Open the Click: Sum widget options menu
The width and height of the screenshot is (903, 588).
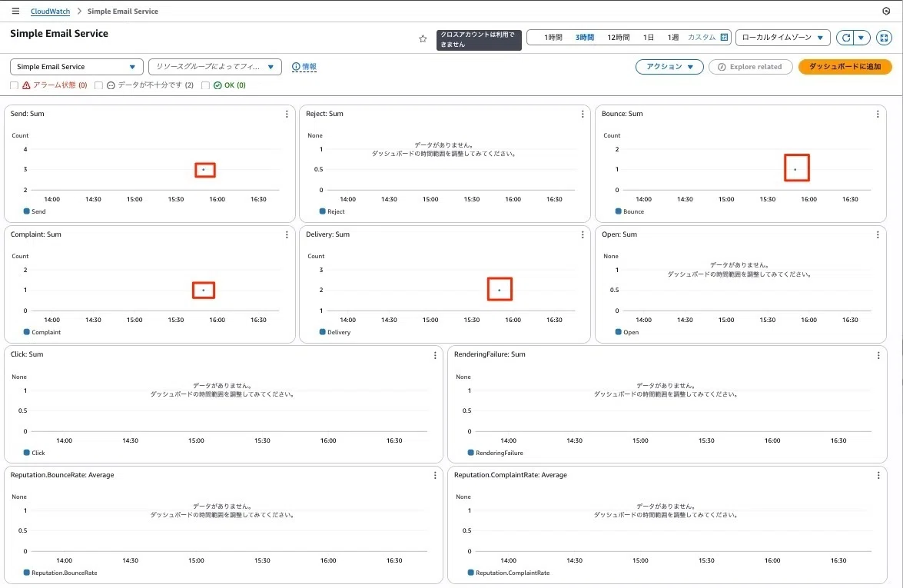[435, 355]
